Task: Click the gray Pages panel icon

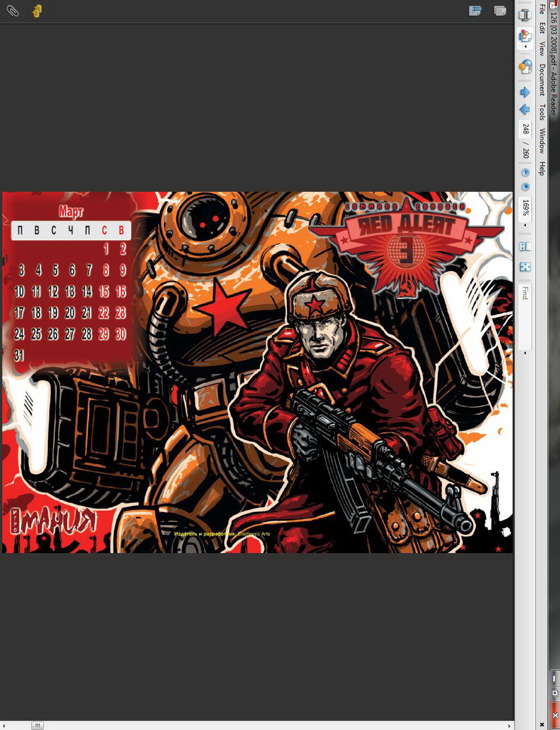Action: tap(500, 10)
